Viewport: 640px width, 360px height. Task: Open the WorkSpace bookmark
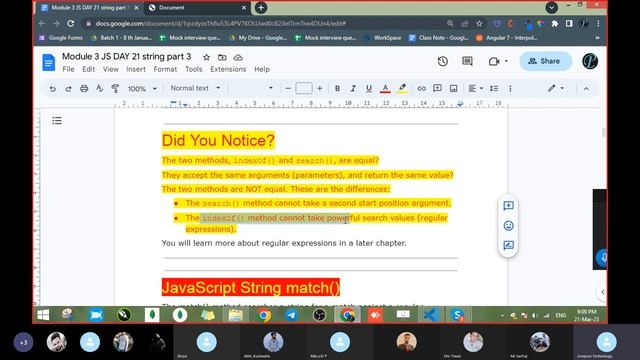click(383, 38)
